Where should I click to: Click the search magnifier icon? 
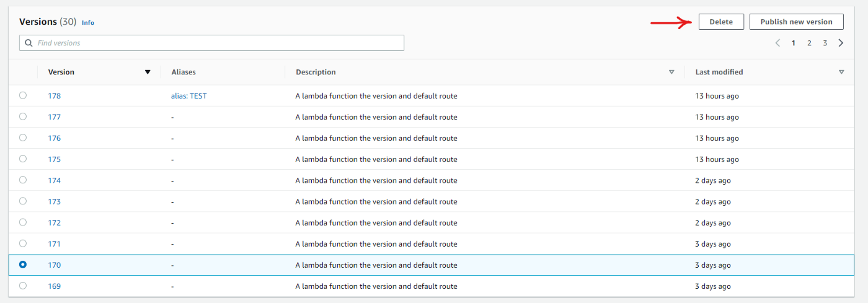29,43
